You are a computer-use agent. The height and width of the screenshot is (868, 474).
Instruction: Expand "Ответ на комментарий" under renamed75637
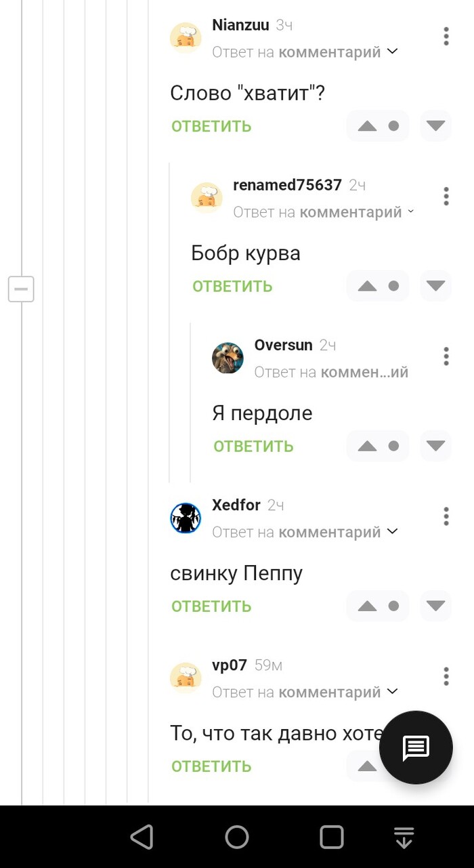click(324, 212)
